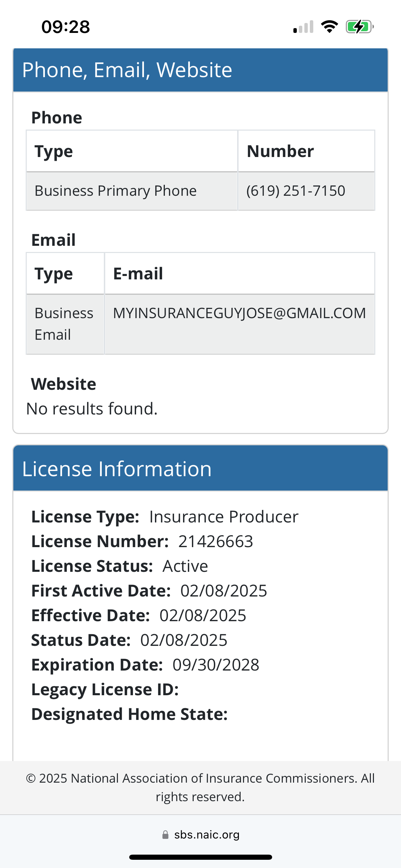401x868 pixels.
Task: Tap the NAIC copyright footer text
Action: [200, 787]
